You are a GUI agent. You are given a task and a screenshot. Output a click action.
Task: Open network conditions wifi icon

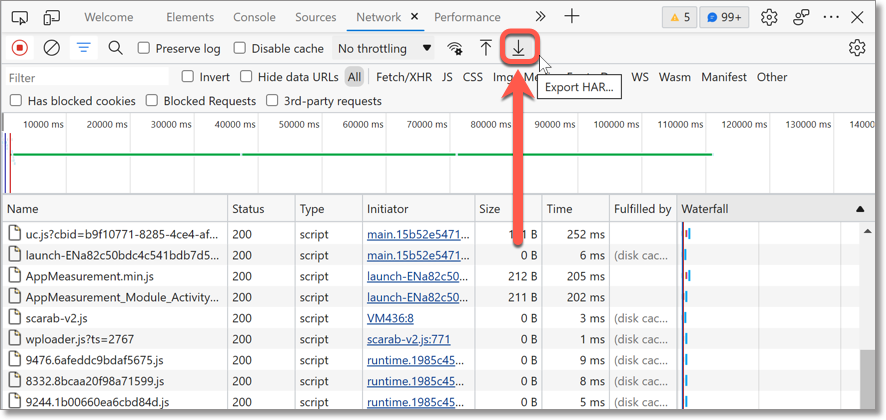(455, 48)
